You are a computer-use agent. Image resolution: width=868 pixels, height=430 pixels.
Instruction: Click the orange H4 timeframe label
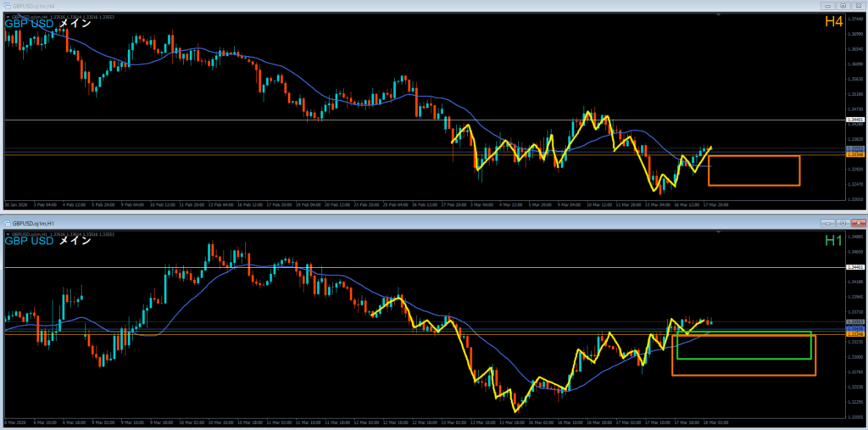click(x=832, y=21)
